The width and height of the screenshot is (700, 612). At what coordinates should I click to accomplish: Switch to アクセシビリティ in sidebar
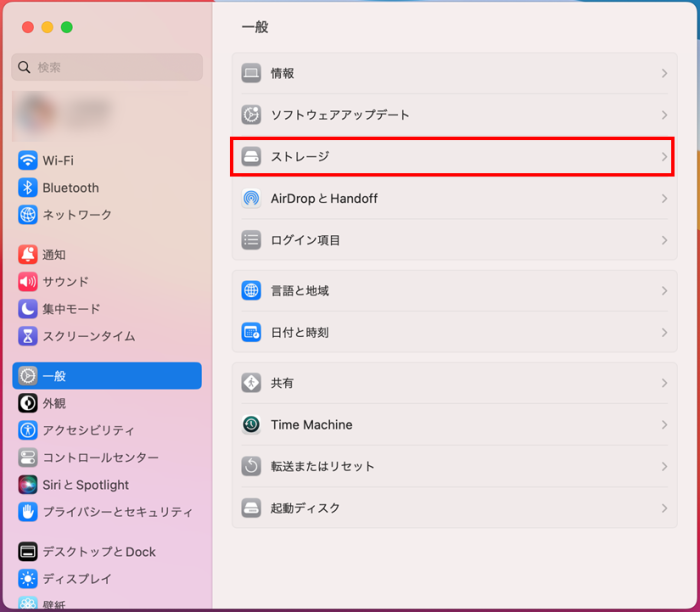pos(88,430)
